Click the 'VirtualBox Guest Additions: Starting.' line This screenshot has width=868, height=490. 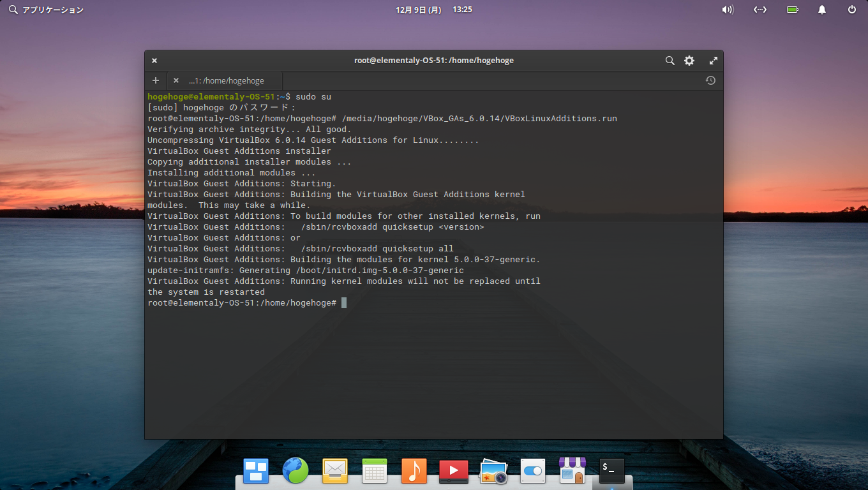pyautogui.click(x=242, y=184)
